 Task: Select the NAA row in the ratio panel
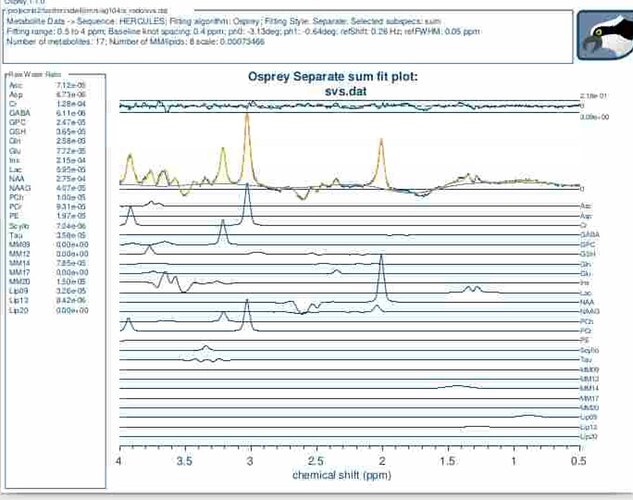tap(48, 178)
